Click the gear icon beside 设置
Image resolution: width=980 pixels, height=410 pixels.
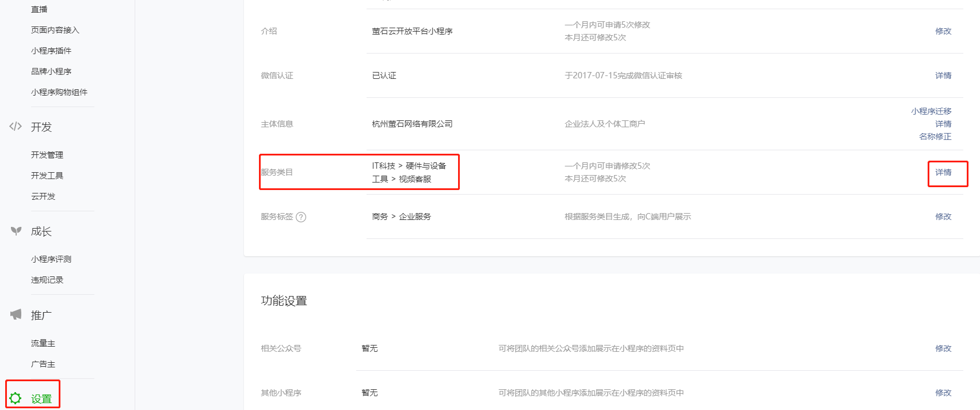click(16, 397)
